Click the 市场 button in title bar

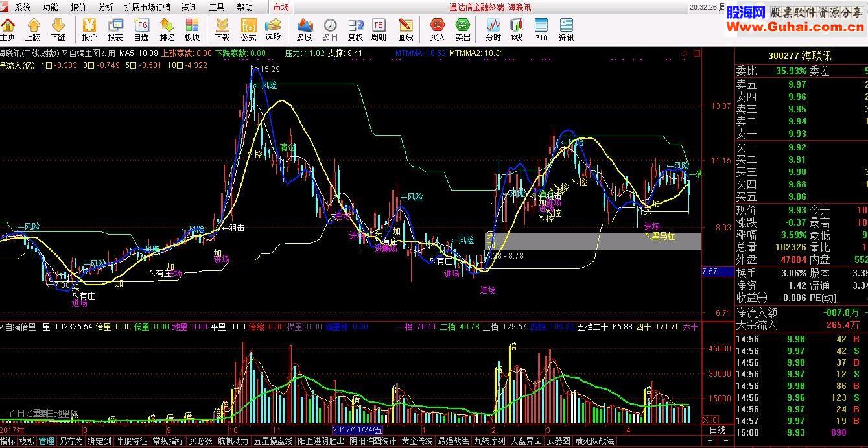tap(281, 7)
